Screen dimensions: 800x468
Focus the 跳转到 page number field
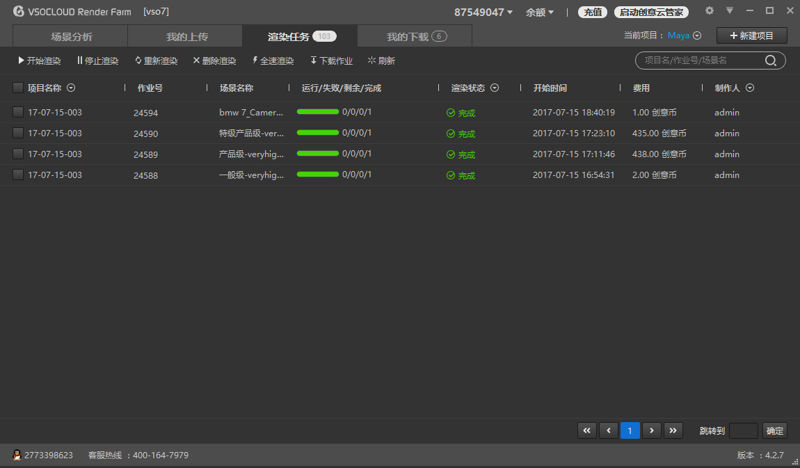(744, 431)
